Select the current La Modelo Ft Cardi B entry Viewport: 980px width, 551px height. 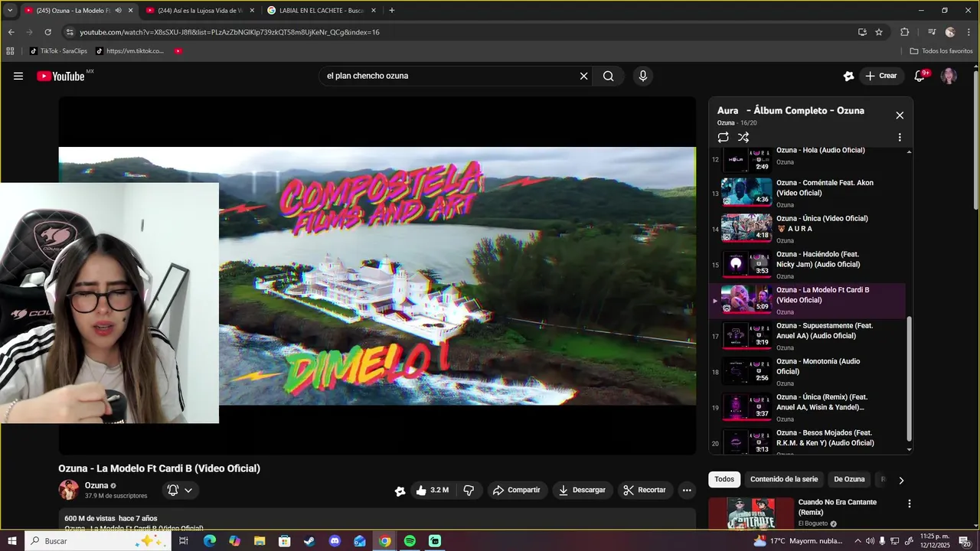tap(807, 300)
